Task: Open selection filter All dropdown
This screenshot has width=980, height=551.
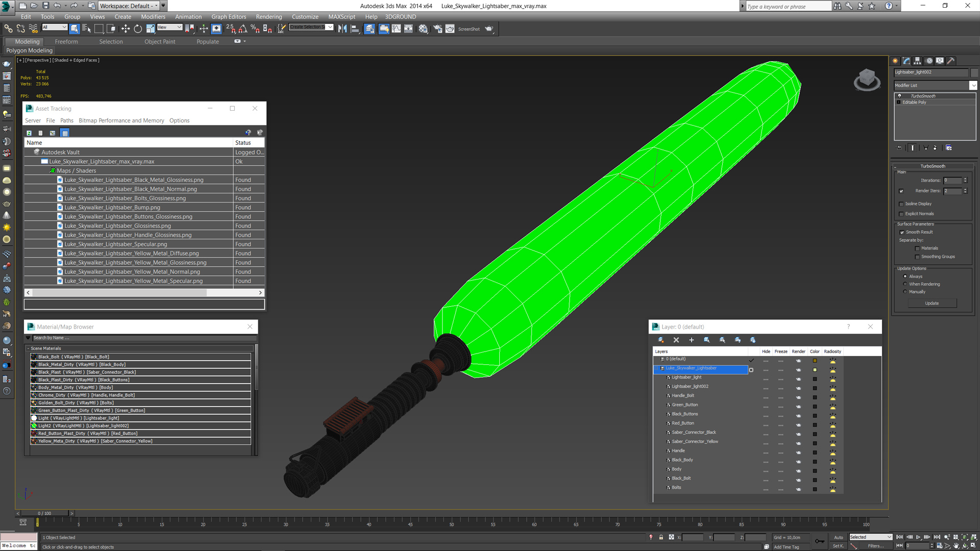Action: click(55, 28)
